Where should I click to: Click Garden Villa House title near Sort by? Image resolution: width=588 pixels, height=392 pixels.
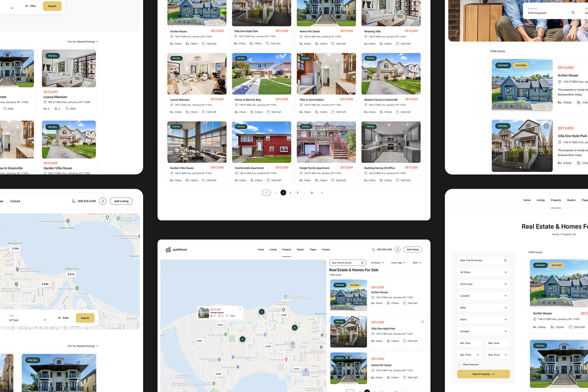click(58, 168)
